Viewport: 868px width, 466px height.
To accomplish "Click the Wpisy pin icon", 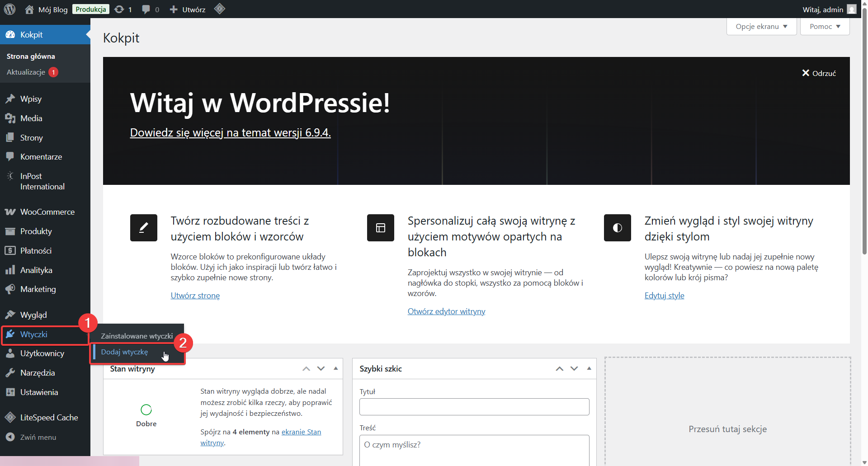I will (10, 99).
